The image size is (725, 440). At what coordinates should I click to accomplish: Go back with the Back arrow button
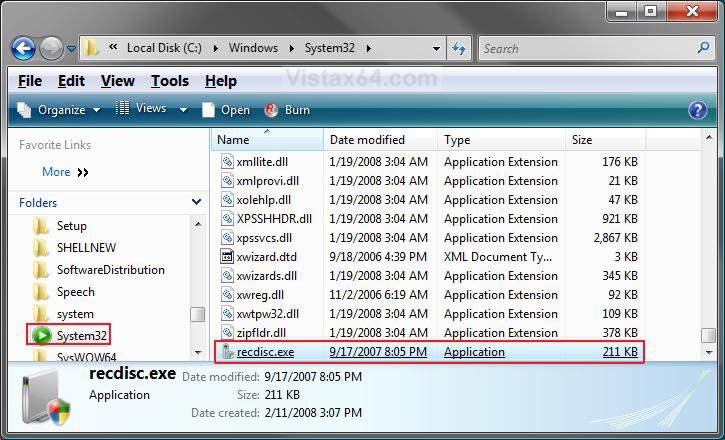click(23, 48)
